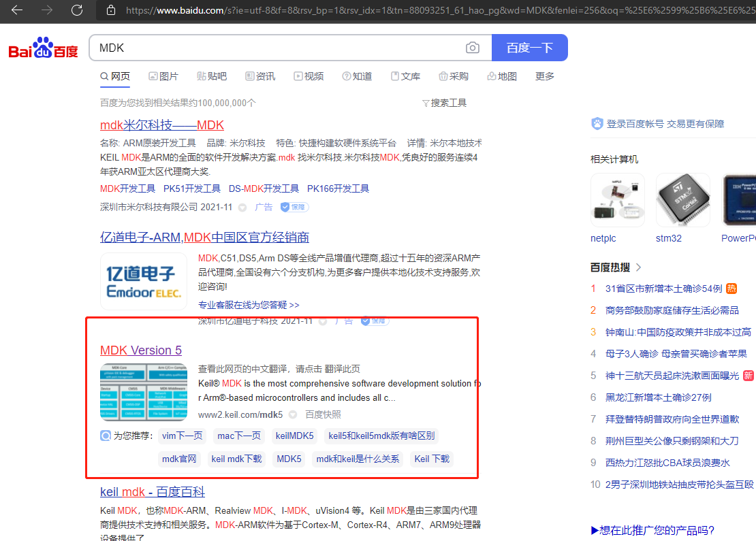Click the netplc thumbnail image

click(618, 200)
